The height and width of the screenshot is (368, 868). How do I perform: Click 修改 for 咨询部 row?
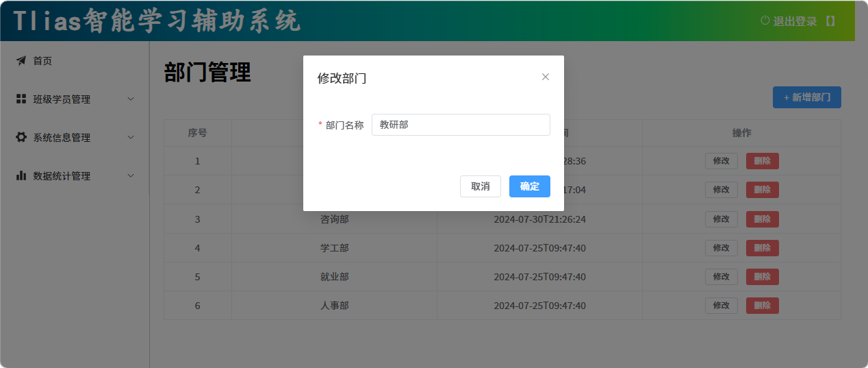pyautogui.click(x=722, y=219)
